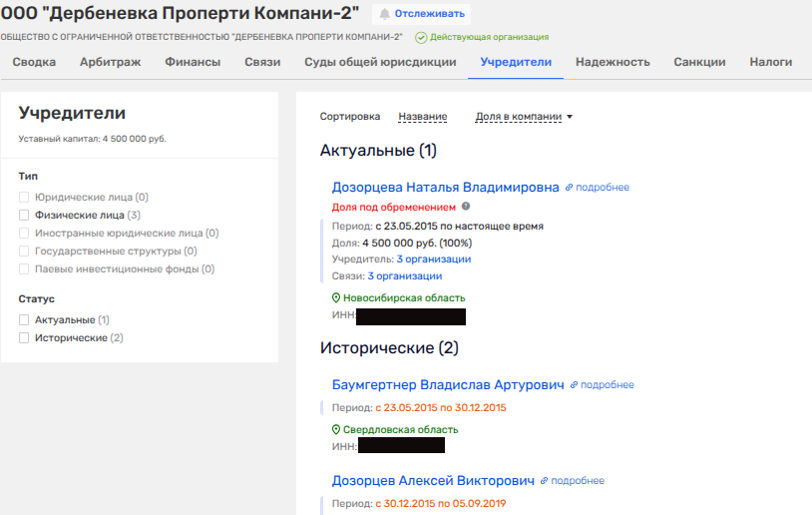Image resolution: width=812 pixels, height=515 pixels.
Task: Check the Исторические status filter
Action: [25, 338]
